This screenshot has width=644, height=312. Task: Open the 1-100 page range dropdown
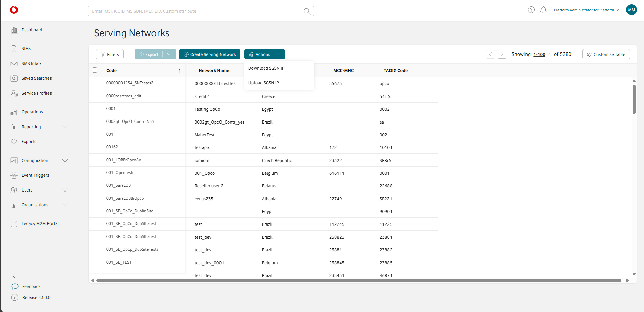[541, 54]
